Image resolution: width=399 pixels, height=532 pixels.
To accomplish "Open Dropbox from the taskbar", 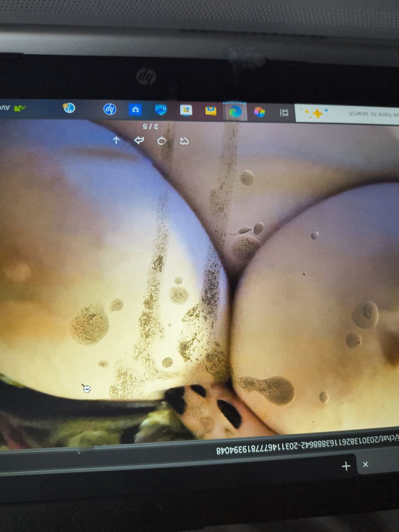I will pos(135,110).
